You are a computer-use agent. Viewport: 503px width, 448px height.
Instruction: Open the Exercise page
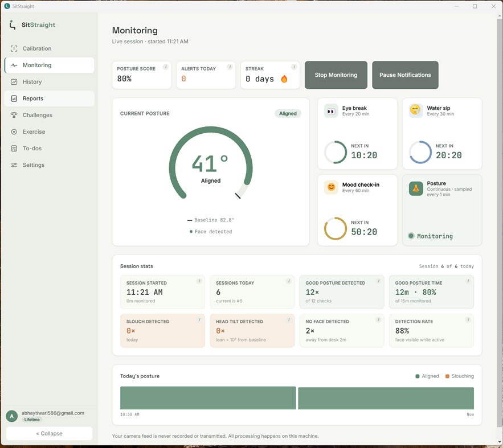(50, 131)
